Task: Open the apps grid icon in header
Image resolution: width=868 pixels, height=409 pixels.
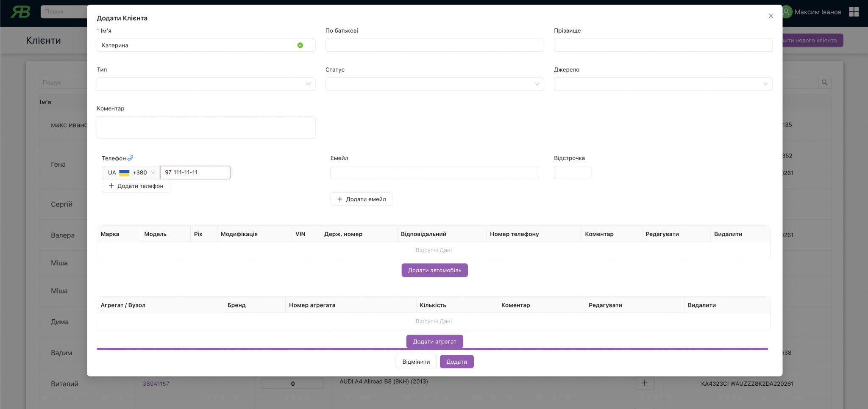Action: click(854, 12)
